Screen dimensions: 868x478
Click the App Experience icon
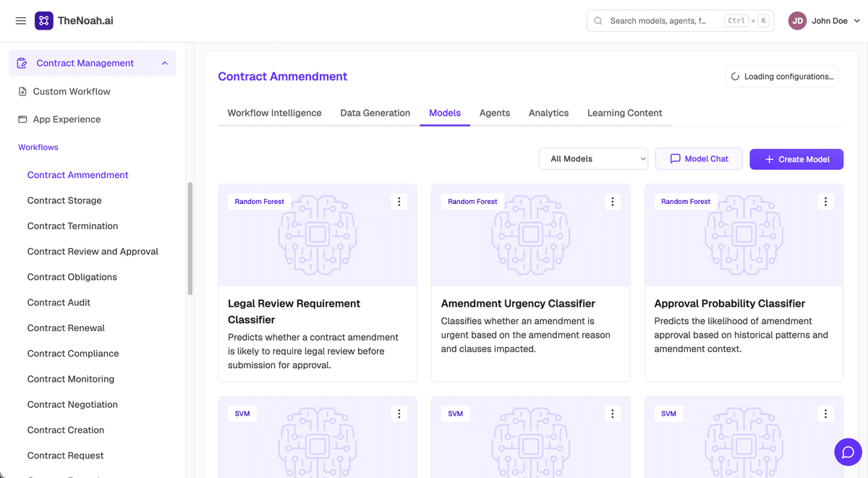pyautogui.click(x=22, y=119)
